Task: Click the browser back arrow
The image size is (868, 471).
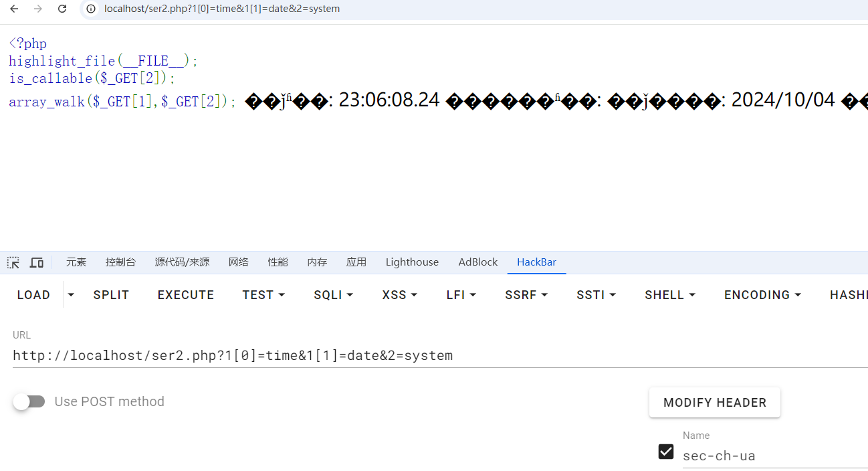Action: (x=14, y=9)
